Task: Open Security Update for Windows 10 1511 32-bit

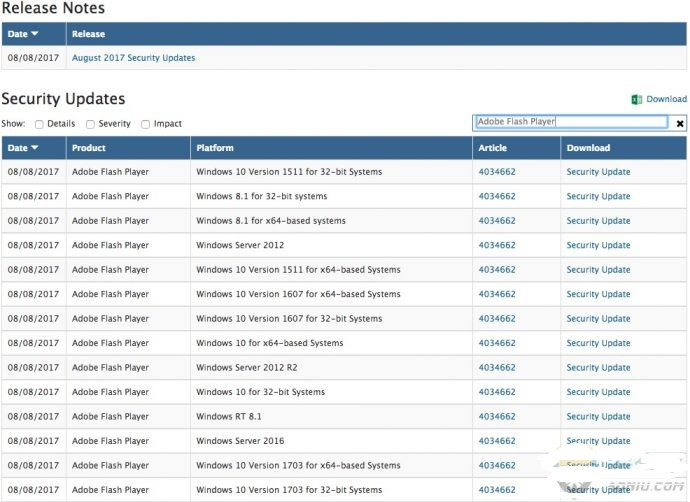Action: click(x=598, y=172)
